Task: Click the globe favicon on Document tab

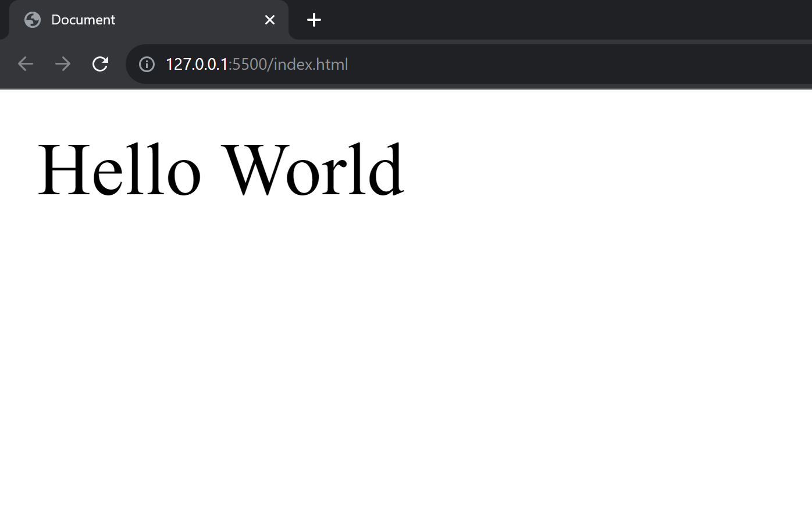Action: pos(33,20)
